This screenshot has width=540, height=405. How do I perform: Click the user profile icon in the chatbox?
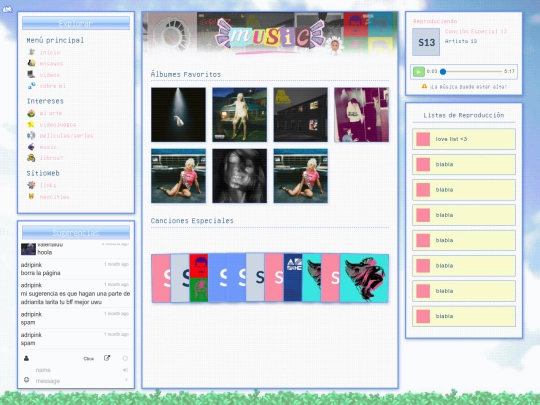(26, 358)
